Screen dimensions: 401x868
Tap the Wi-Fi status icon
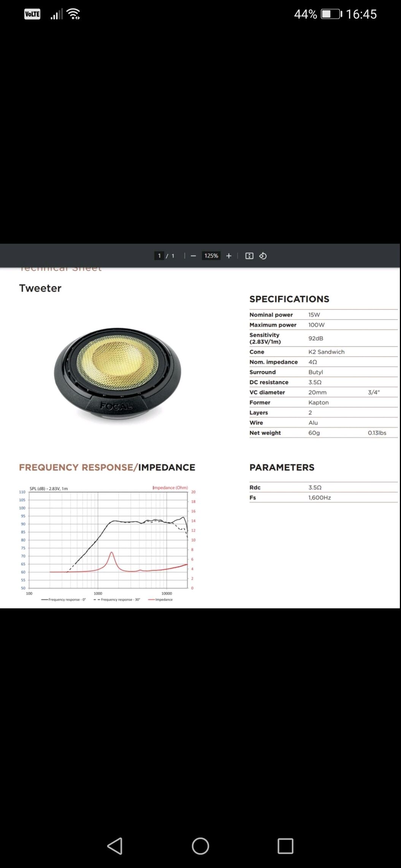point(73,14)
